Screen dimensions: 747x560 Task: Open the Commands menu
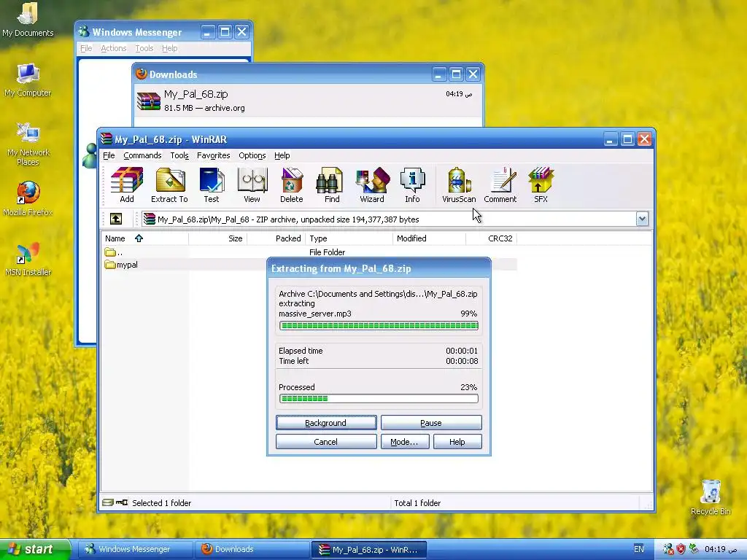142,155
